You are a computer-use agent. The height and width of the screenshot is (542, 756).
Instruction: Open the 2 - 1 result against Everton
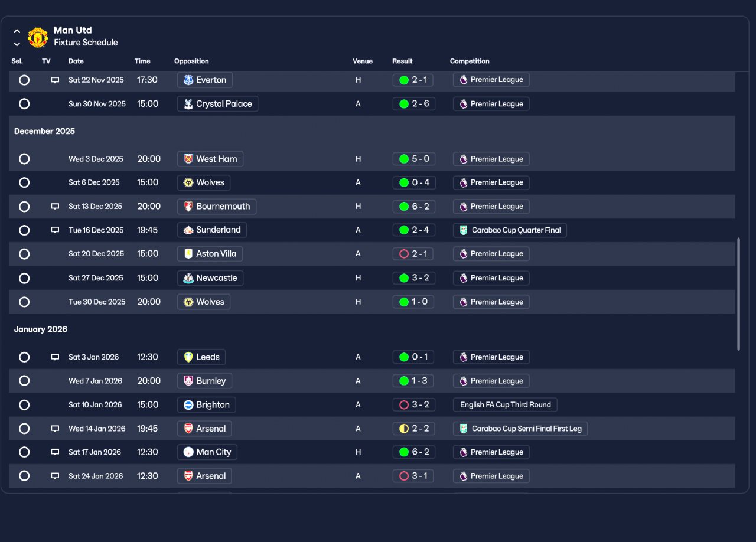pyautogui.click(x=413, y=80)
